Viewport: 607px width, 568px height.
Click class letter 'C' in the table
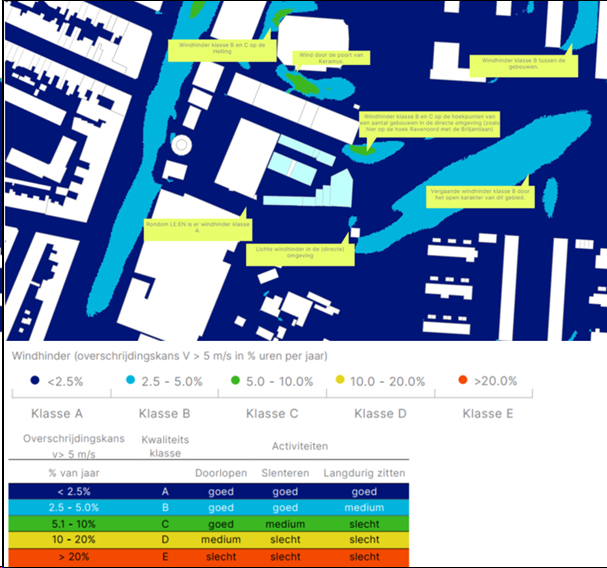[x=165, y=524]
